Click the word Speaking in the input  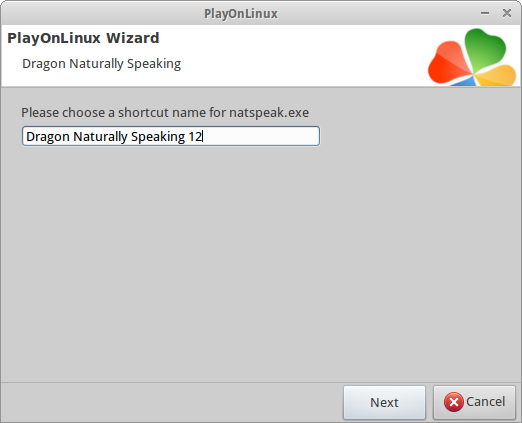[x=158, y=137]
